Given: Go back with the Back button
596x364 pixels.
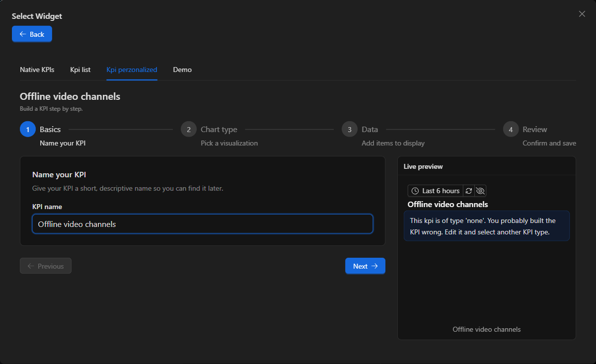Looking at the screenshot, I should point(32,34).
